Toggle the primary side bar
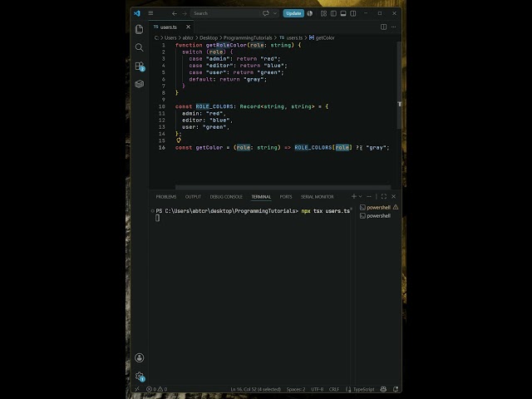Screen dimensions: 532x399 [x=333, y=13]
